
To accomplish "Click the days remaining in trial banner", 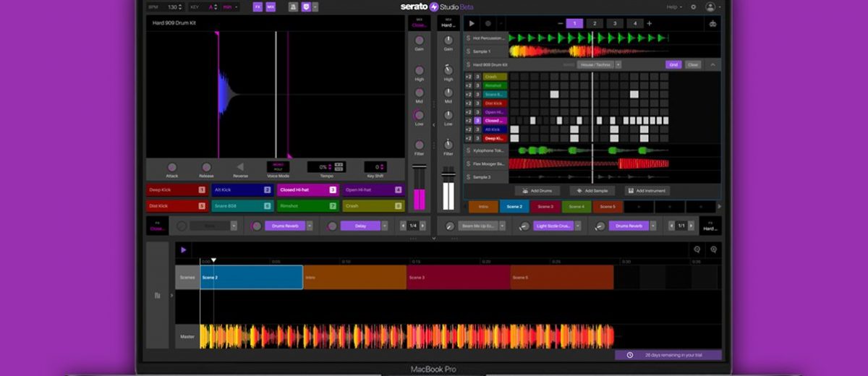I will coord(668,355).
